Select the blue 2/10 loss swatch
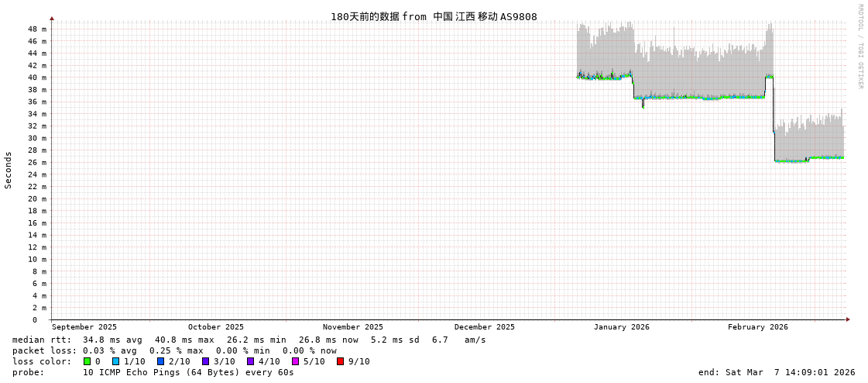This screenshot has width=868, height=383. pos(160,361)
